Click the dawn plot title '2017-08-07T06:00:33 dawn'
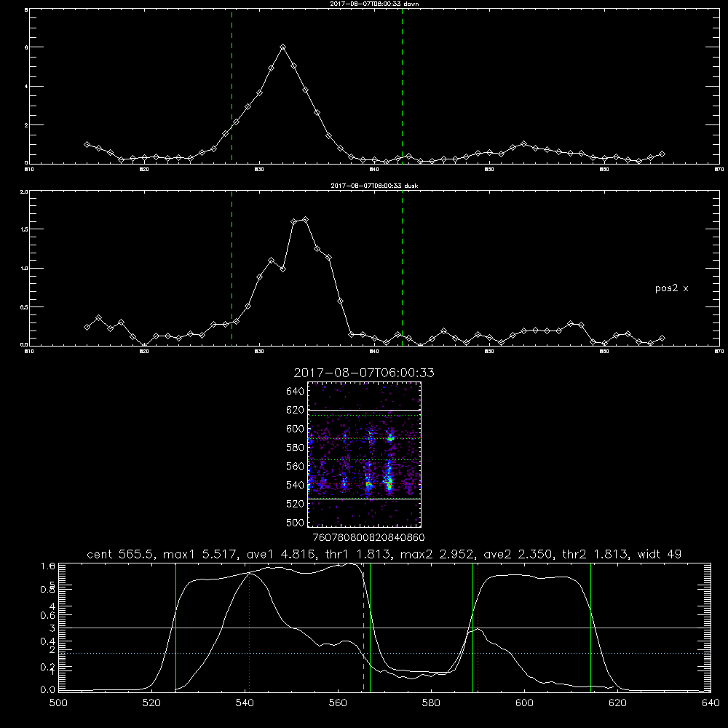Screen dimensions: 728x728 pos(374,4)
